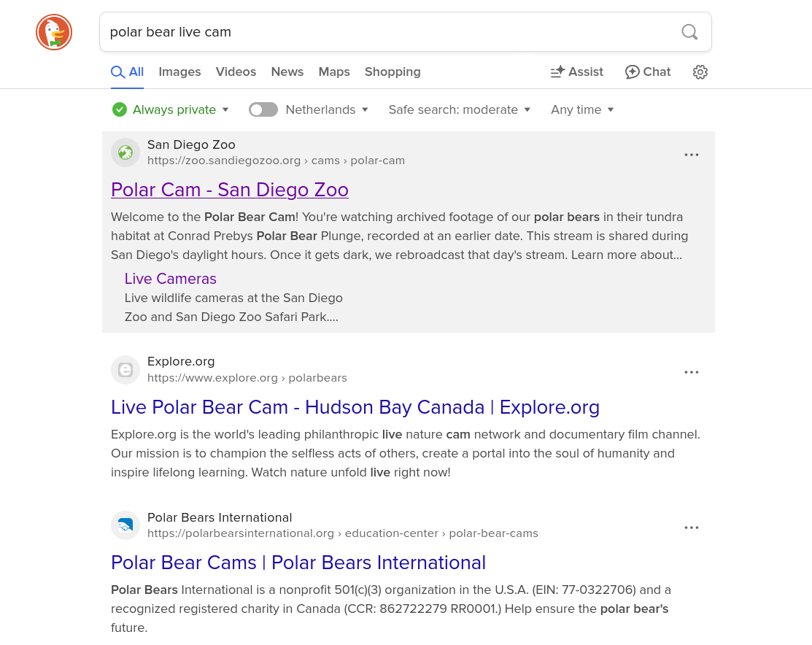Viewport: 812px width, 645px height.
Task: Open Live Polar Bear Cam - Hudson Bay link
Action: pyautogui.click(x=355, y=407)
